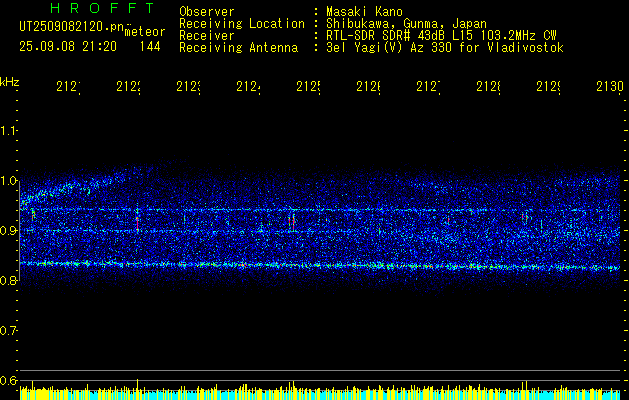The height and width of the screenshot is (400, 629).
Task: Select the count value 144
Action: pos(150,47)
